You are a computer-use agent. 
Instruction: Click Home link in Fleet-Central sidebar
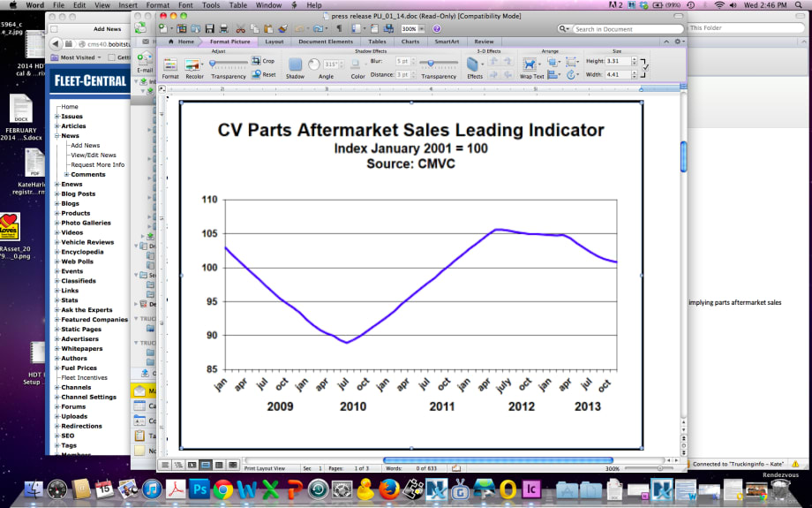(70, 107)
